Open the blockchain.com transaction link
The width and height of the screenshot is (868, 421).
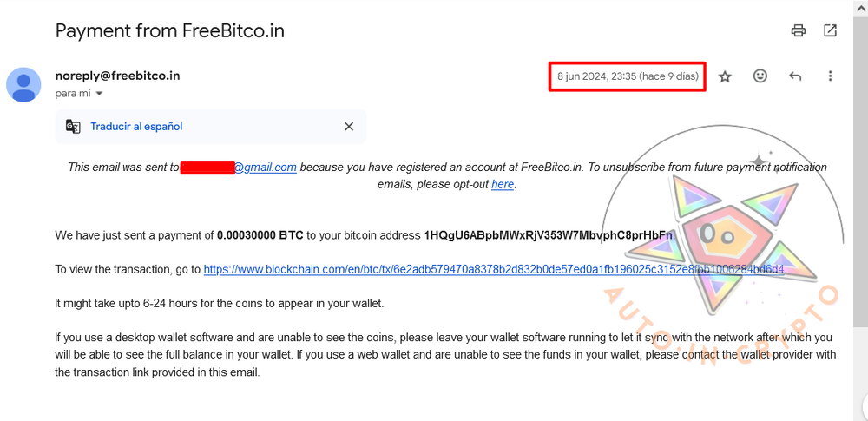[493, 270]
